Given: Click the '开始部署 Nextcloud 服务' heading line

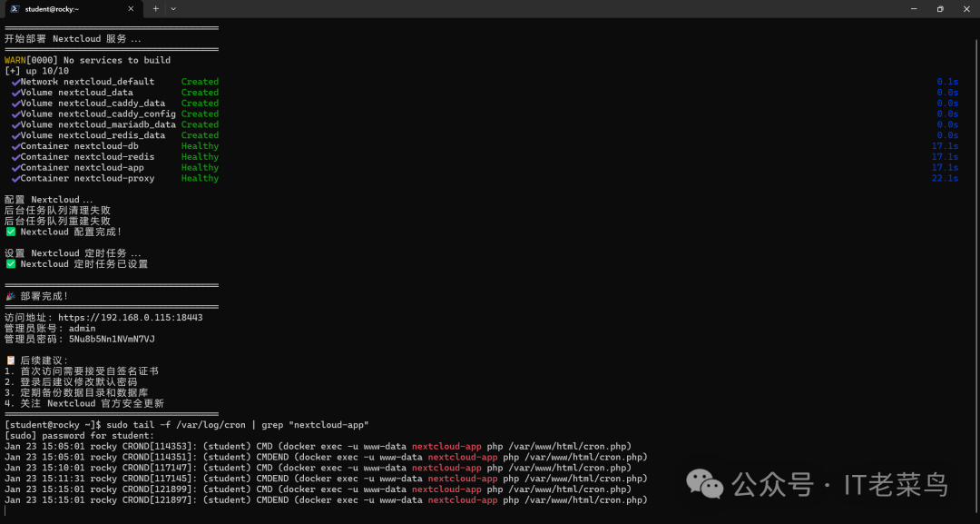Looking at the screenshot, I should point(73,39).
